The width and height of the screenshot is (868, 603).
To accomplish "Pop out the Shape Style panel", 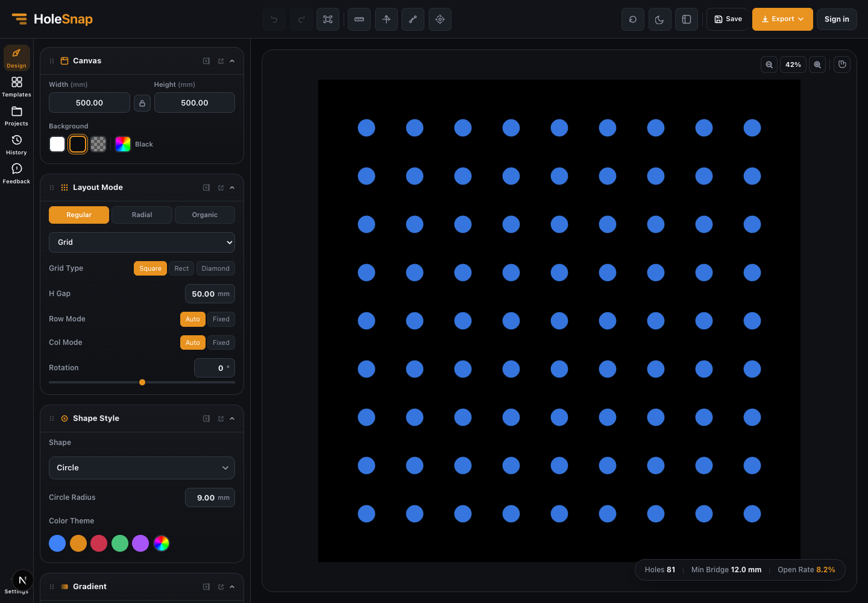I will pos(221,418).
